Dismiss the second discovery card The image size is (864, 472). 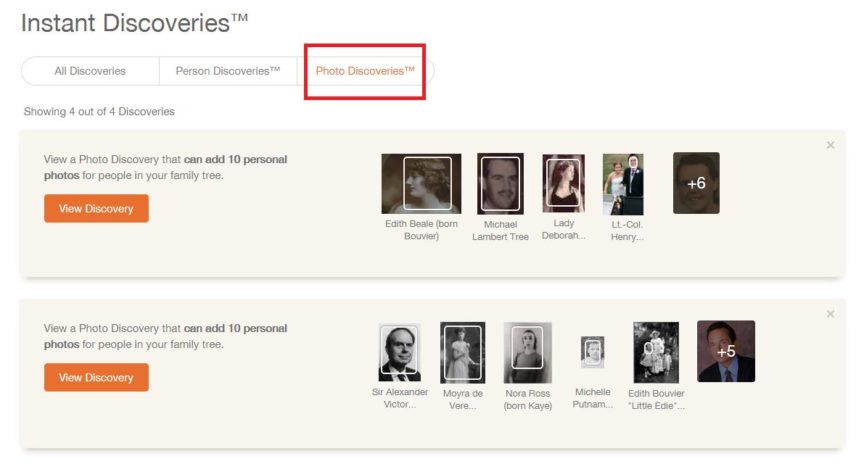click(830, 314)
